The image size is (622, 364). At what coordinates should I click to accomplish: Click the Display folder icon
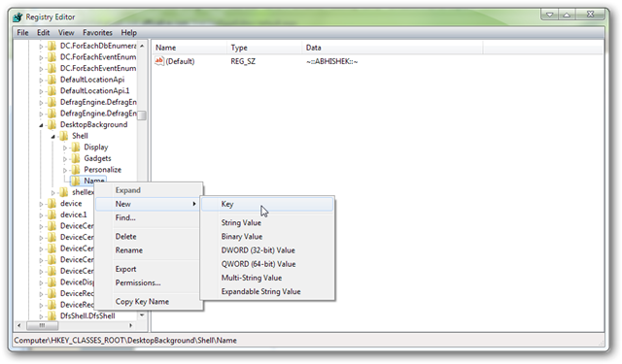pos(76,148)
